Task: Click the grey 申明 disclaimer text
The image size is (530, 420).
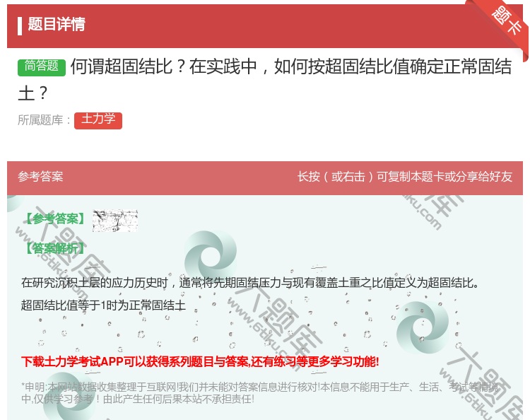Action: click(259, 393)
